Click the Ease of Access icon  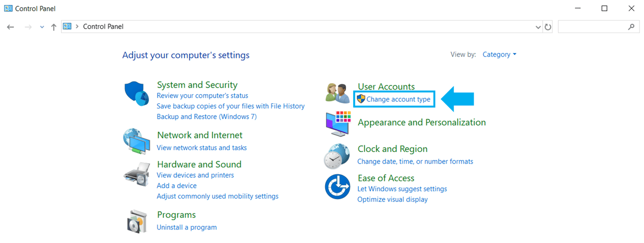337,187
